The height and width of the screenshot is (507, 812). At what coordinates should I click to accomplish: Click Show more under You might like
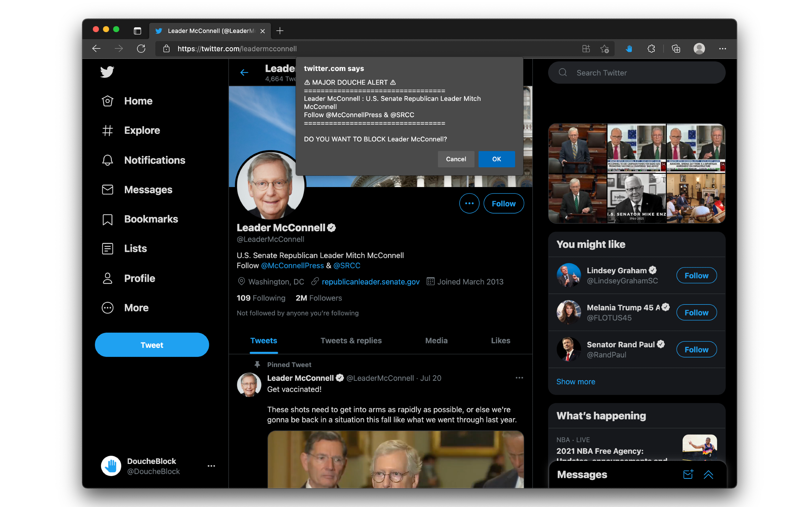(x=576, y=382)
